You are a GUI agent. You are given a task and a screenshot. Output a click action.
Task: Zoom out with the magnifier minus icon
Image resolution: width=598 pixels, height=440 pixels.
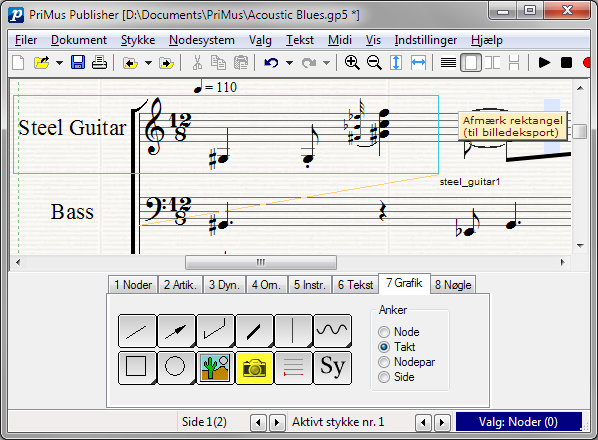pos(374,63)
